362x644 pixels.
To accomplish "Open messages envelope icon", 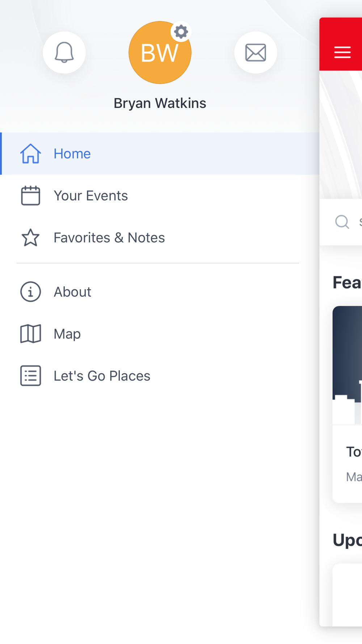I will click(256, 53).
